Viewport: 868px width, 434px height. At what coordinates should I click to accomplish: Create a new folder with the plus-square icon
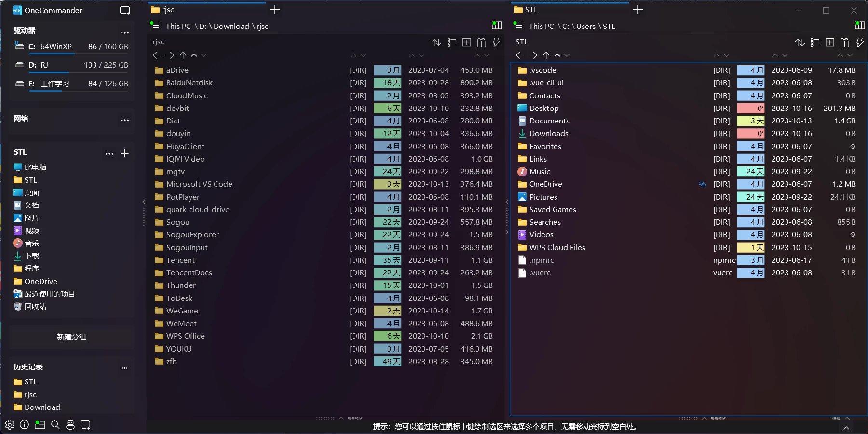[x=466, y=42]
